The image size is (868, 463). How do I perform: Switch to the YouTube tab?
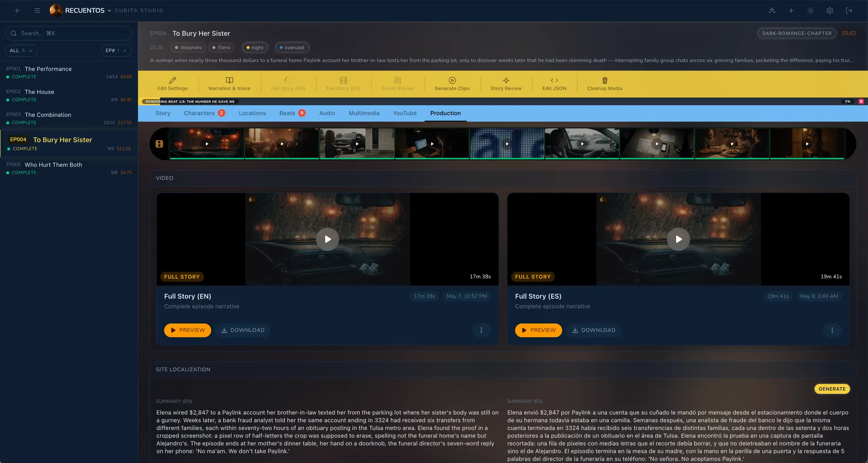(405, 113)
